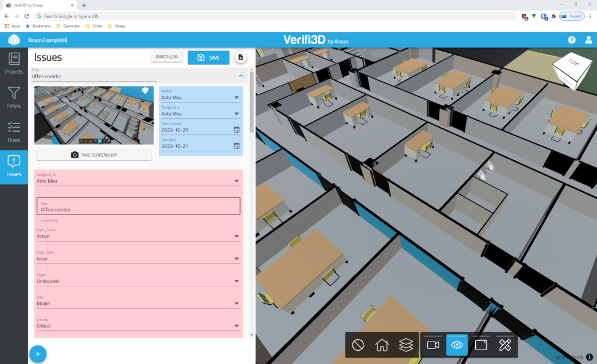Open the browser extensions puzzle icon
The image size is (597, 364).
(x=554, y=16)
